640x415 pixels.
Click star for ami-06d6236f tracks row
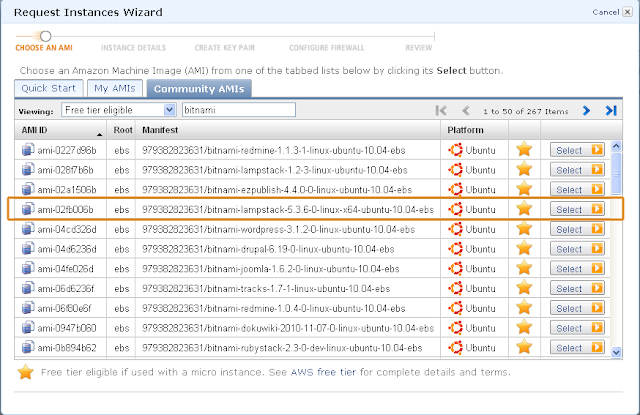tap(524, 288)
